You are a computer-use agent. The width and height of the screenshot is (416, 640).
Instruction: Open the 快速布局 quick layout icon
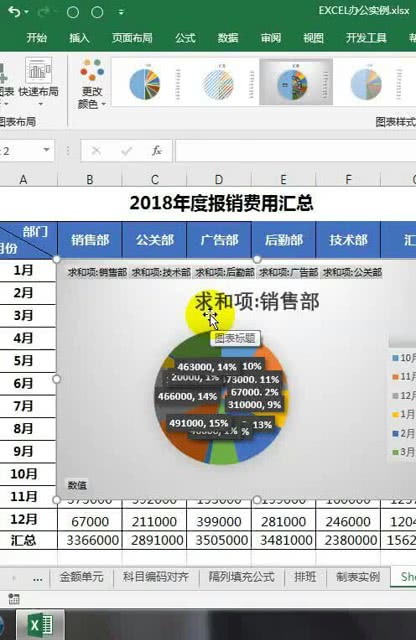[x=38, y=70]
